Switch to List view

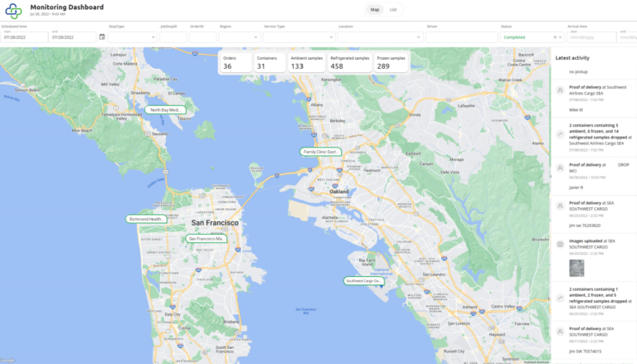[393, 10]
